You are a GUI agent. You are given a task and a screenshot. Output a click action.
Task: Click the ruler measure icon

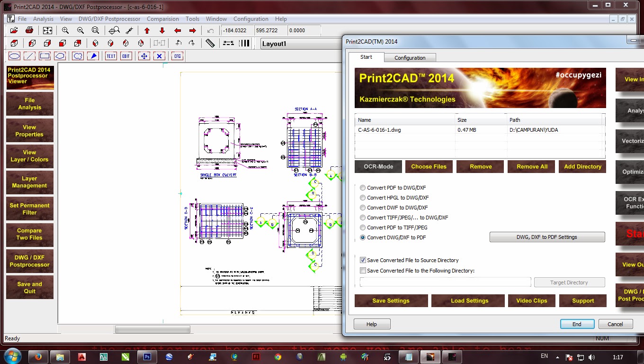211,43
